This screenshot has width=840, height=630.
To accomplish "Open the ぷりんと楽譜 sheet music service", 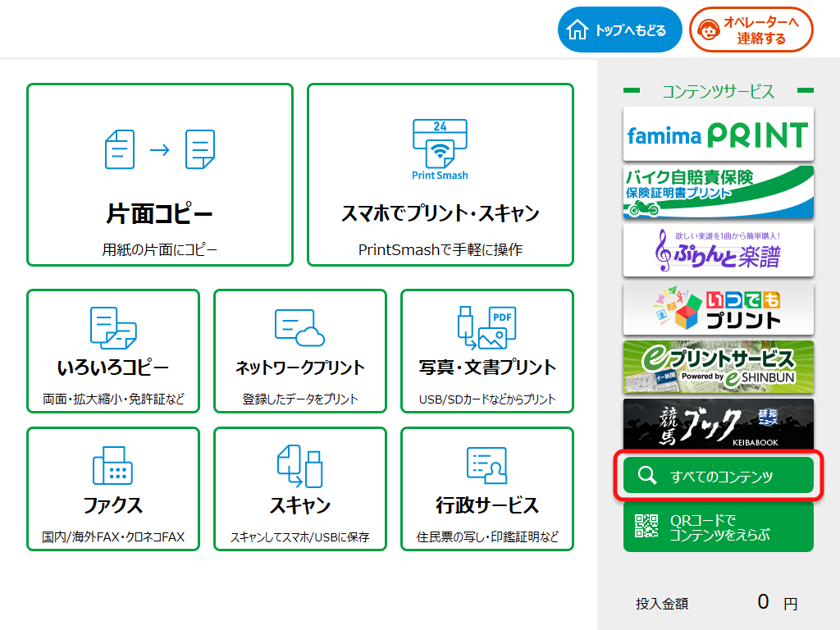I will 718,251.
